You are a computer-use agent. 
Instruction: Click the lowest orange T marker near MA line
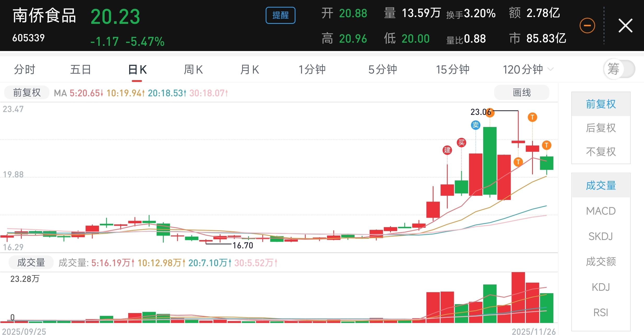[x=518, y=162]
